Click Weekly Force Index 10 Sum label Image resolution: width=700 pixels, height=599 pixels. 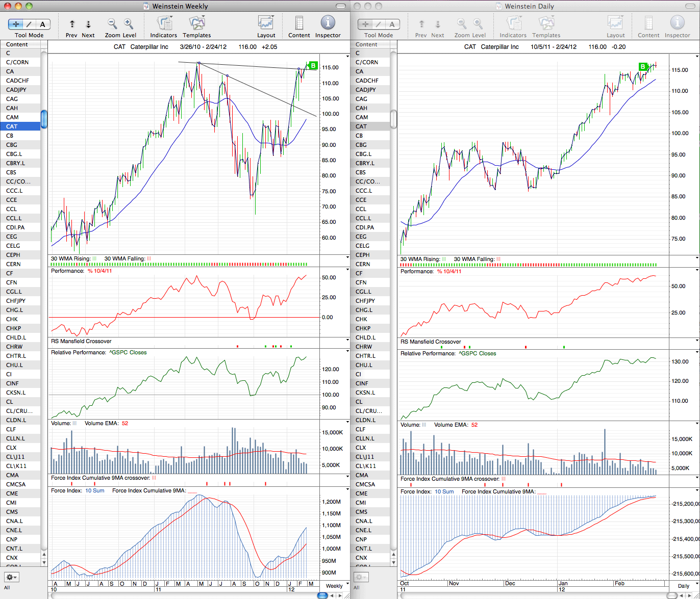point(94,490)
